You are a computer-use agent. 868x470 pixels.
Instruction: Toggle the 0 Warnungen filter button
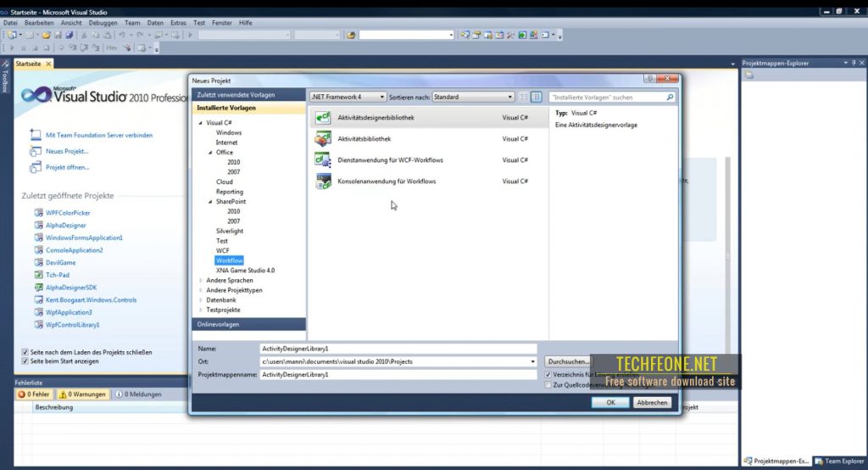[82, 394]
